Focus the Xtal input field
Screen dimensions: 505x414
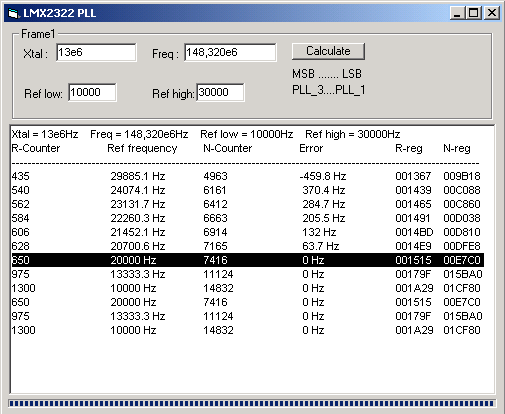pyautogui.click(x=96, y=52)
